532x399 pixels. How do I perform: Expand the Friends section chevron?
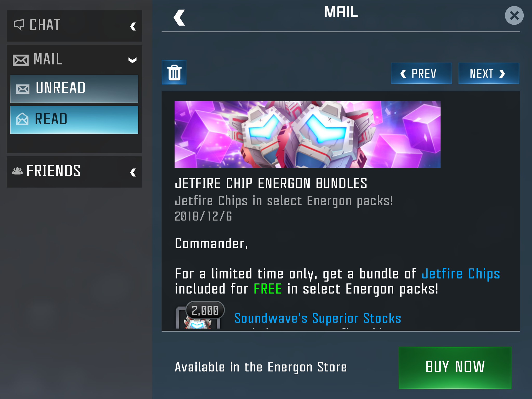click(x=133, y=172)
